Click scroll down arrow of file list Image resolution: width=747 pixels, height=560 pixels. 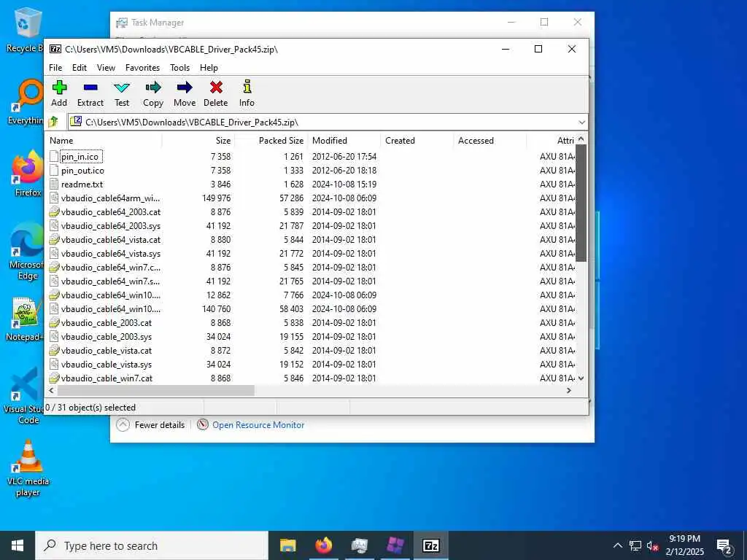(581, 378)
